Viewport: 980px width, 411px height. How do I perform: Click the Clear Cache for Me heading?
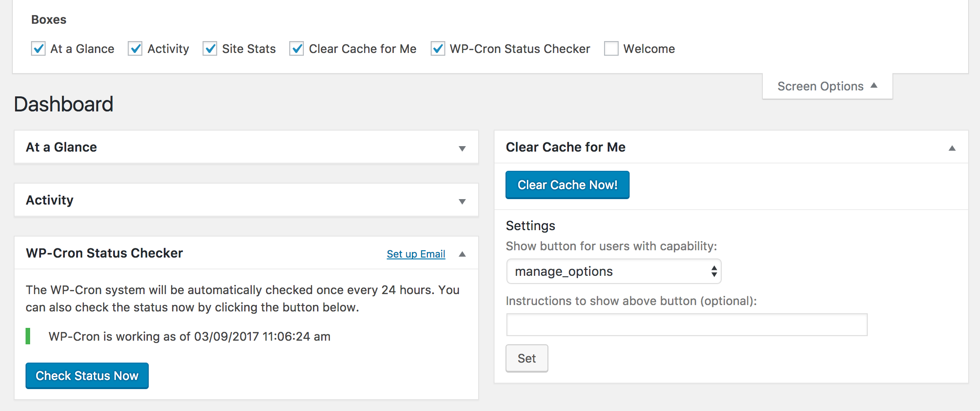pyautogui.click(x=565, y=147)
